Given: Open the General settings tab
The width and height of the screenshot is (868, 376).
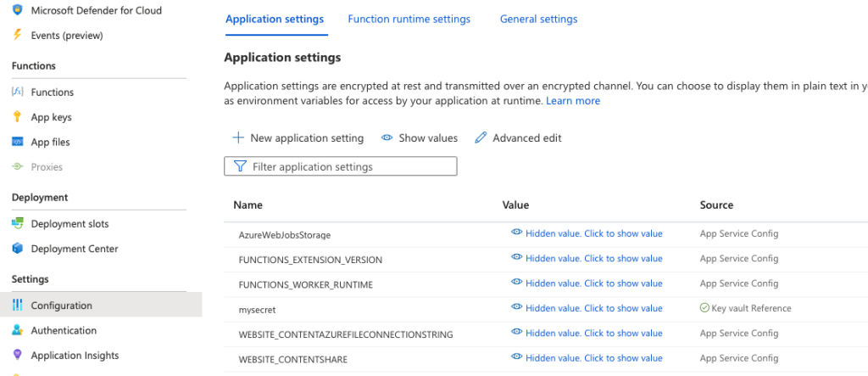Looking at the screenshot, I should 538,19.
